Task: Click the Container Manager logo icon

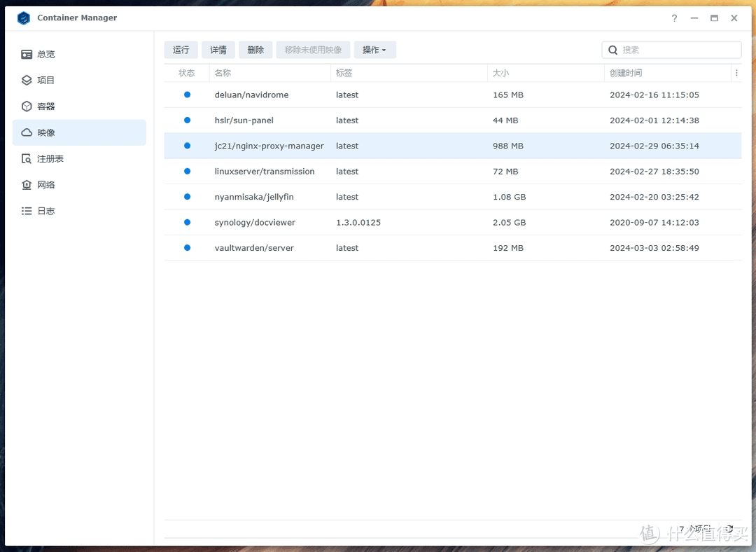Action: [x=24, y=18]
